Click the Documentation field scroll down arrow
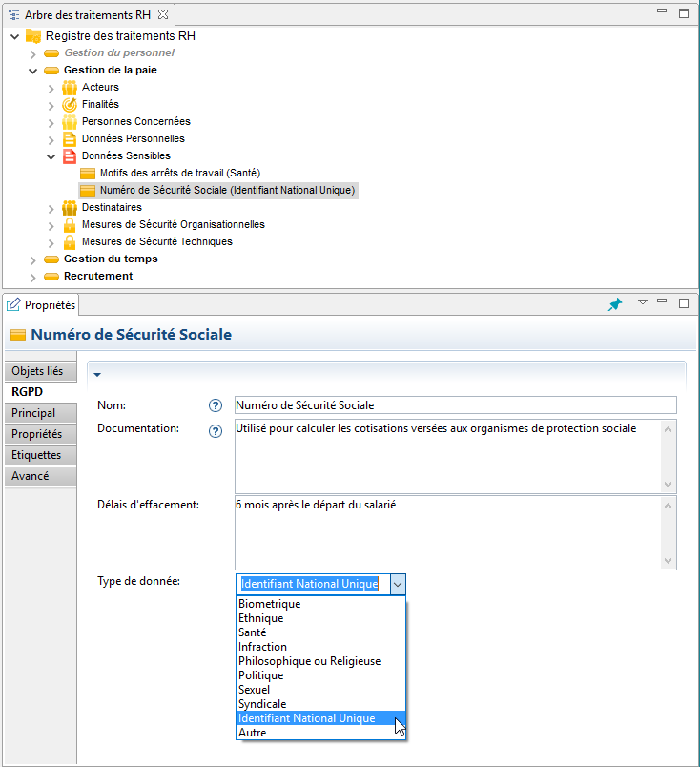 [x=668, y=484]
